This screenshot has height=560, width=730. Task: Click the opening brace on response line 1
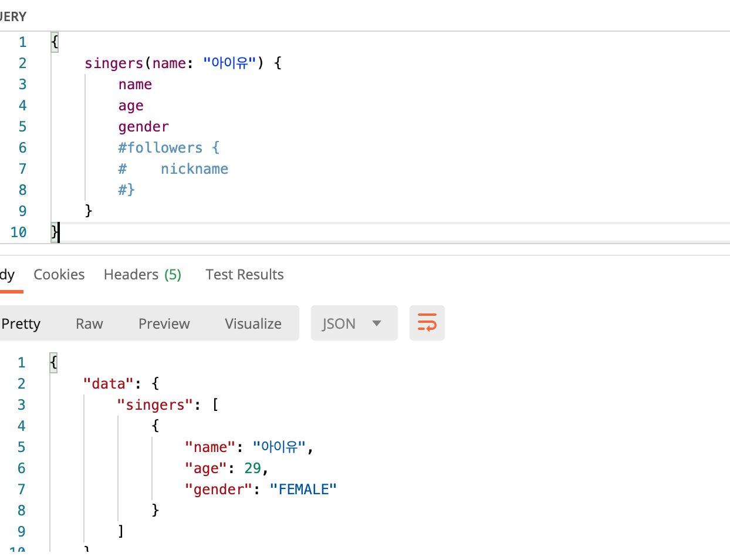pos(54,362)
